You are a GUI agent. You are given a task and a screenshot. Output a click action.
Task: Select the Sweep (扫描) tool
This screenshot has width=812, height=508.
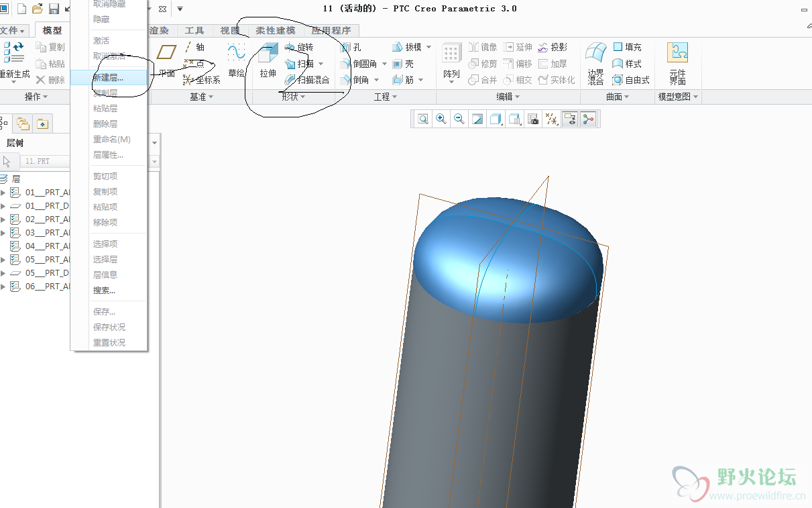click(x=299, y=64)
